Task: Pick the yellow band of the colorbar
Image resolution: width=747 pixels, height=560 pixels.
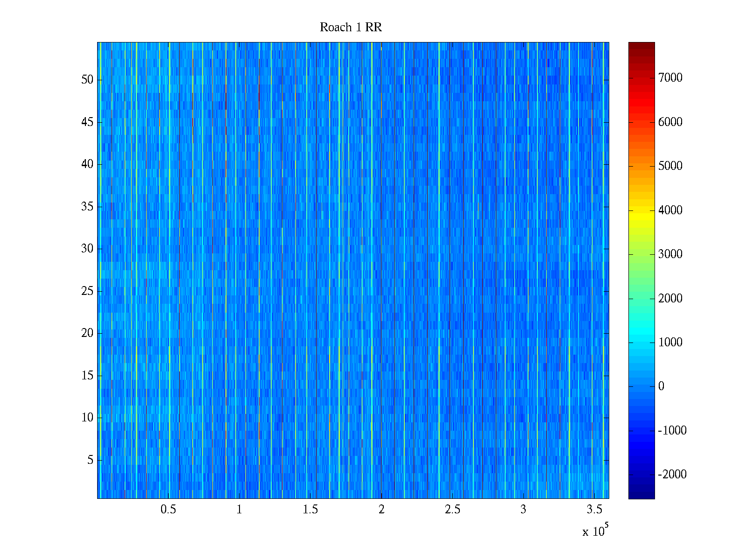Action: click(641, 212)
